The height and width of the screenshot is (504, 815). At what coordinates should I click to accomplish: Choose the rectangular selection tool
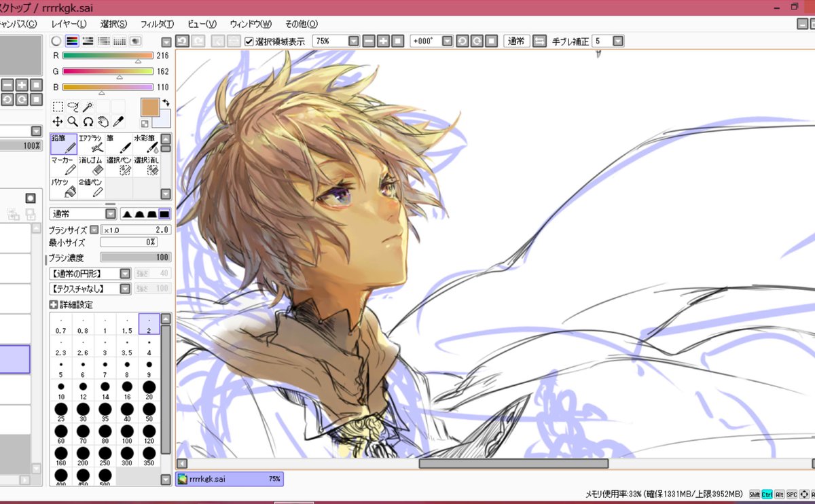point(58,107)
